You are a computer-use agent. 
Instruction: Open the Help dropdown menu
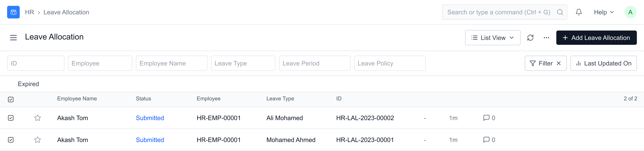604,12
